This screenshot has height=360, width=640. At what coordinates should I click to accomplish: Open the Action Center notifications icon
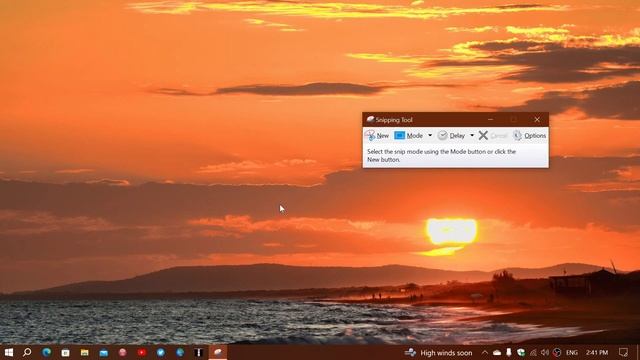623,352
